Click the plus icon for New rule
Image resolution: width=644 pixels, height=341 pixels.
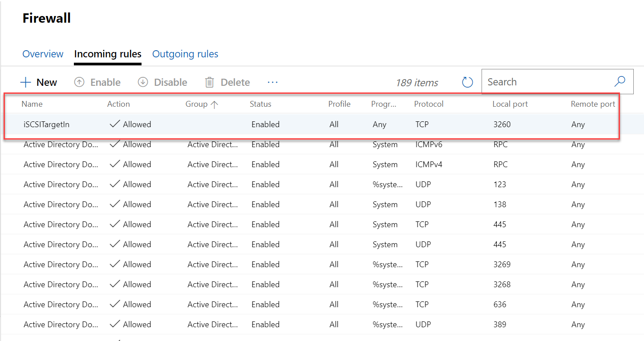pyautogui.click(x=26, y=82)
